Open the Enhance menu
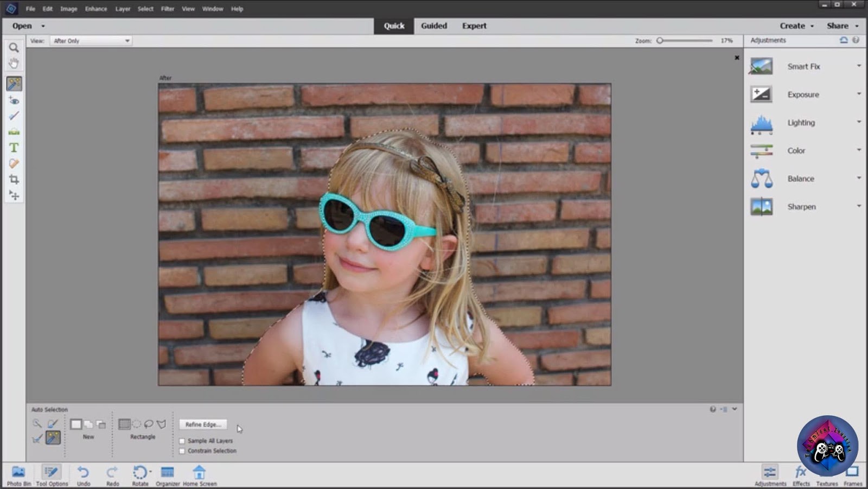868x489 pixels. [x=95, y=9]
